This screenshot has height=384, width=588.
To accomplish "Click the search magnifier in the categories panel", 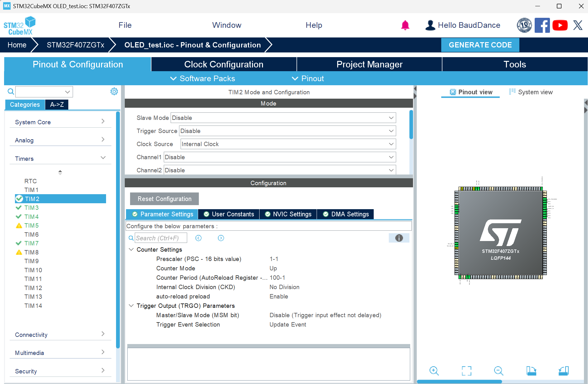I will tap(11, 91).
